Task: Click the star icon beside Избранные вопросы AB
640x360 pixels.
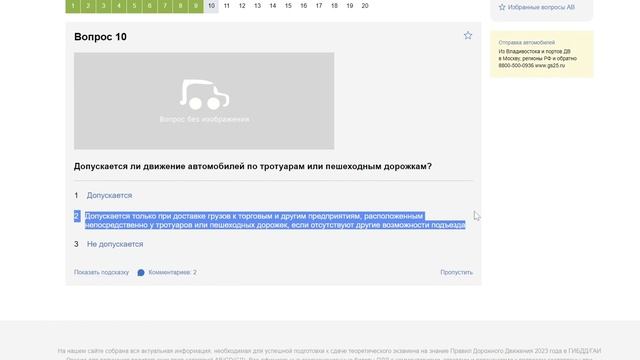Action: 502,7
